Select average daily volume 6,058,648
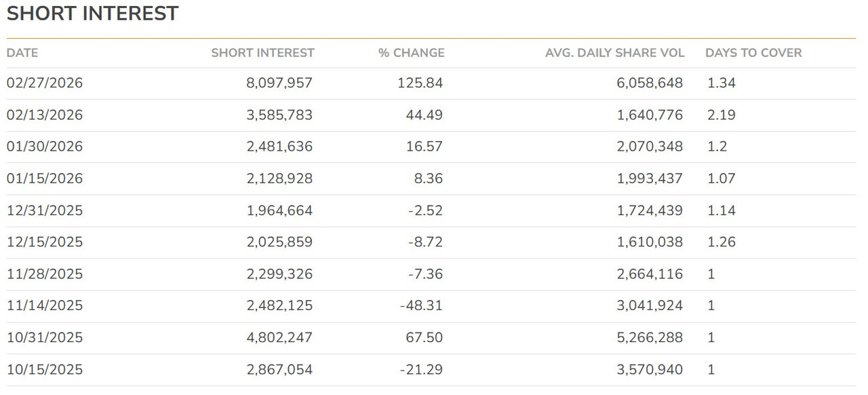 tap(650, 83)
